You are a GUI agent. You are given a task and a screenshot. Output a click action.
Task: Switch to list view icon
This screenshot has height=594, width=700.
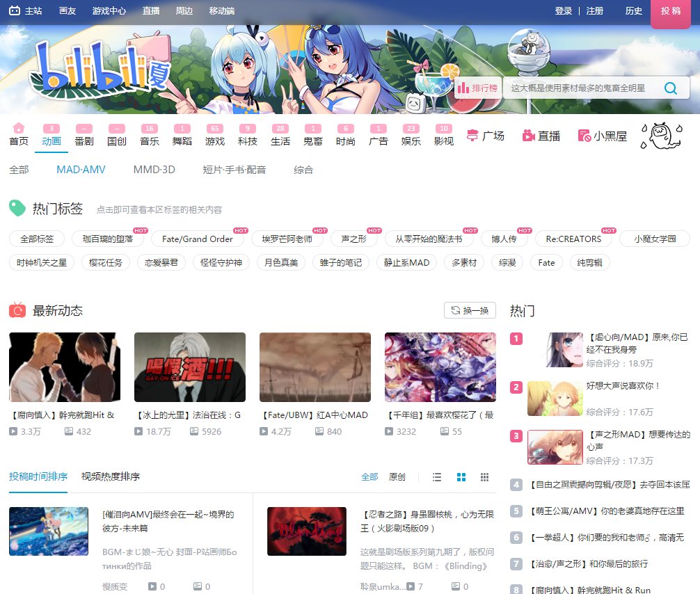click(x=436, y=477)
